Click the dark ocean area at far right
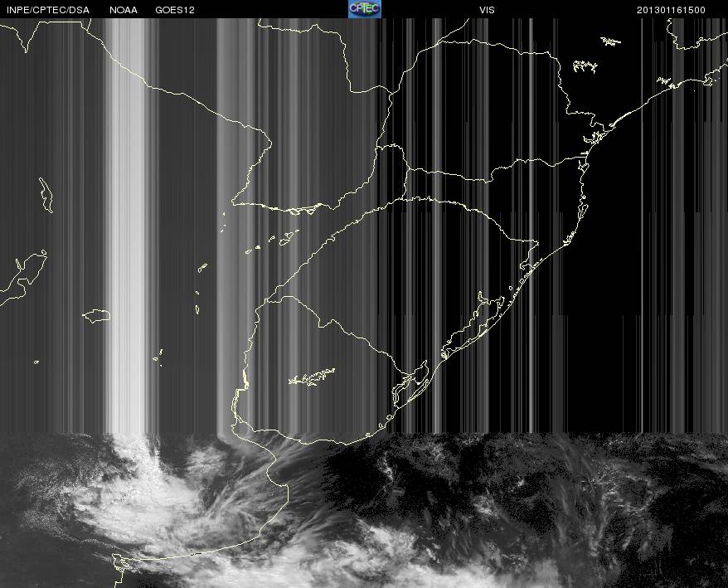This screenshot has width=728, height=588. click(x=680, y=249)
